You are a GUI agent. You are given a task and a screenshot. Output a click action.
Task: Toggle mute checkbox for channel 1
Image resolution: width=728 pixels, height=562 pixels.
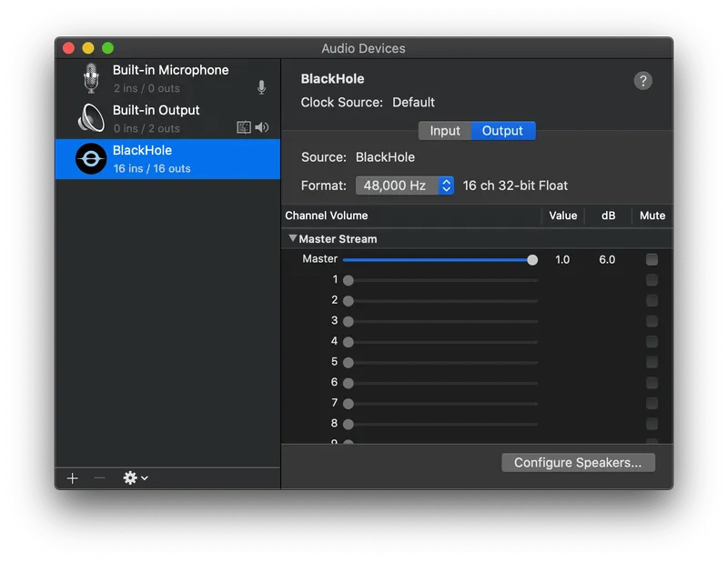(x=652, y=280)
